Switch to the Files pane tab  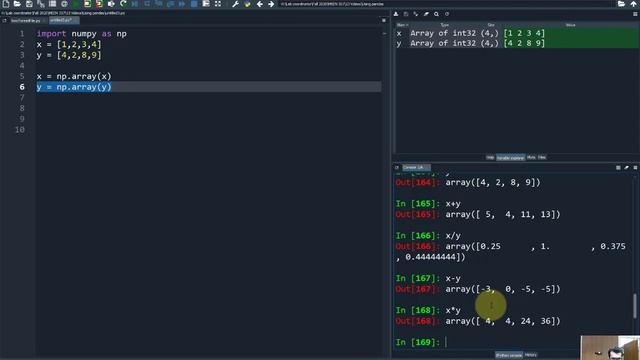pos(542,158)
